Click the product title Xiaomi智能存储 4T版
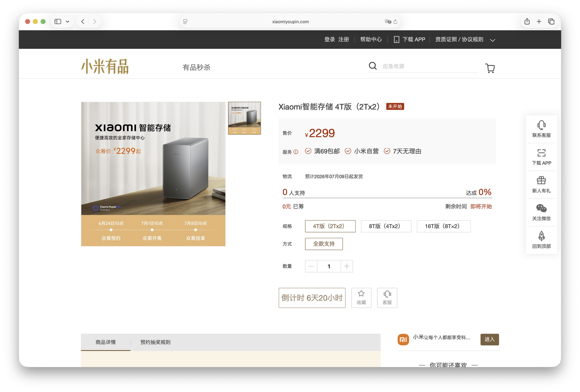The height and width of the screenshot is (392, 580). point(329,107)
